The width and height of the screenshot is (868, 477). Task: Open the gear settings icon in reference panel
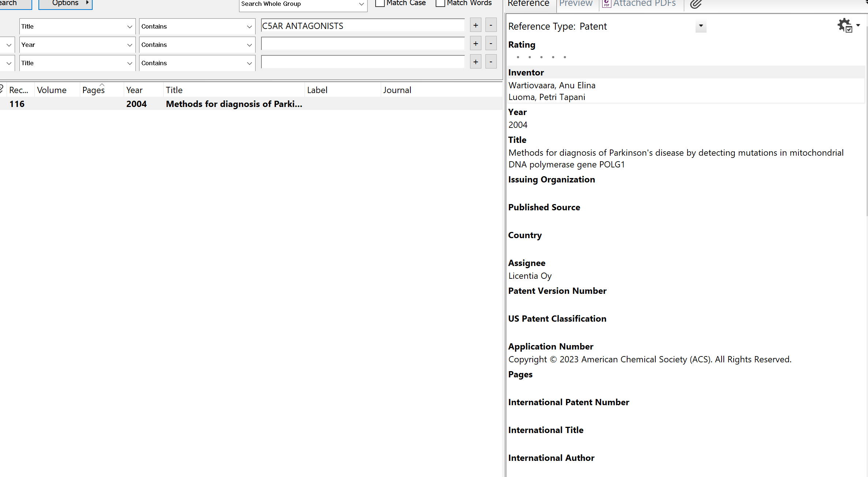click(845, 25)
